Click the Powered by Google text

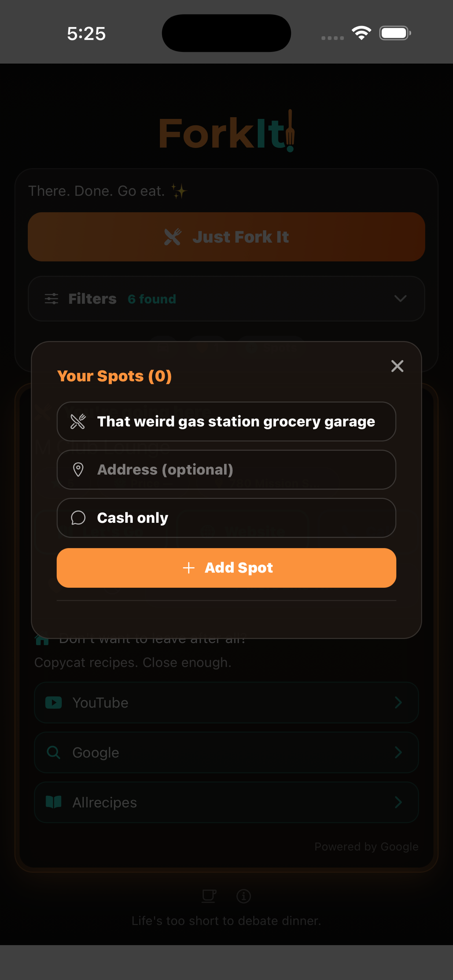tap(366, 846)
